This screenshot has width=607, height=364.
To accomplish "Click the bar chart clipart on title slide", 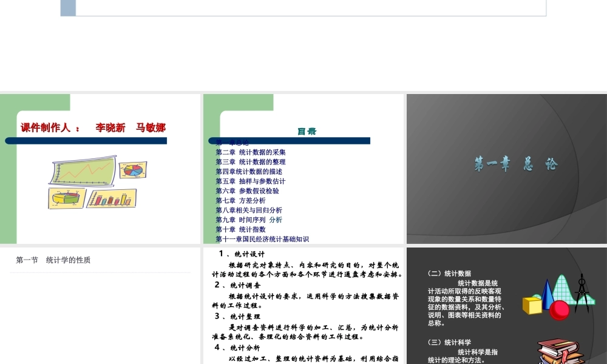I will click(x=112, y=199).
